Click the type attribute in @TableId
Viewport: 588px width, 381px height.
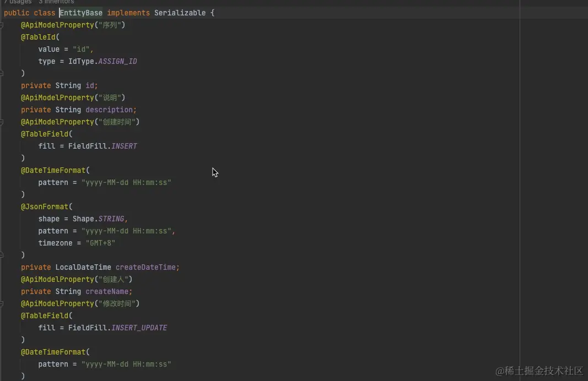tap(47, 62)
